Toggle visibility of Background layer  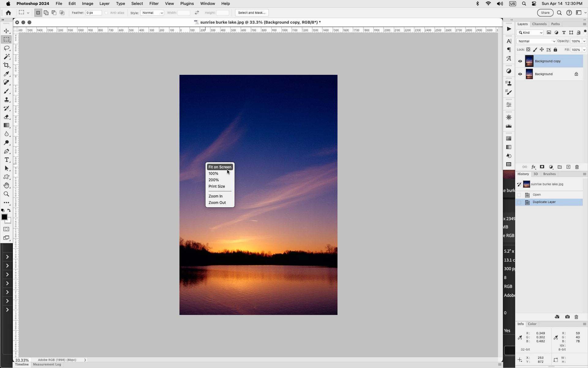pyautogui.click(x=520, y=74)
